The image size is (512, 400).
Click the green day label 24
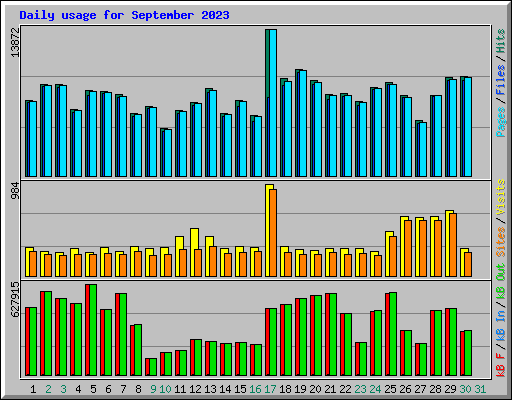pyautogui.click(x=375, y=389)
